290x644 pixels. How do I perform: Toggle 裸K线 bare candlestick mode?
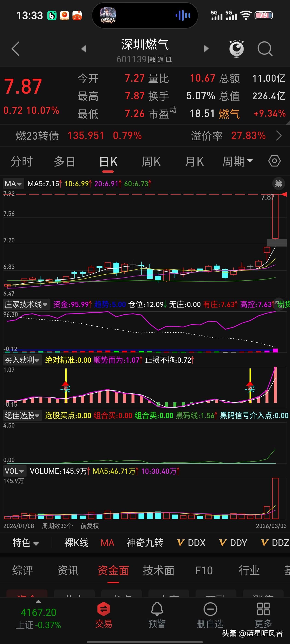click(76, 543)
